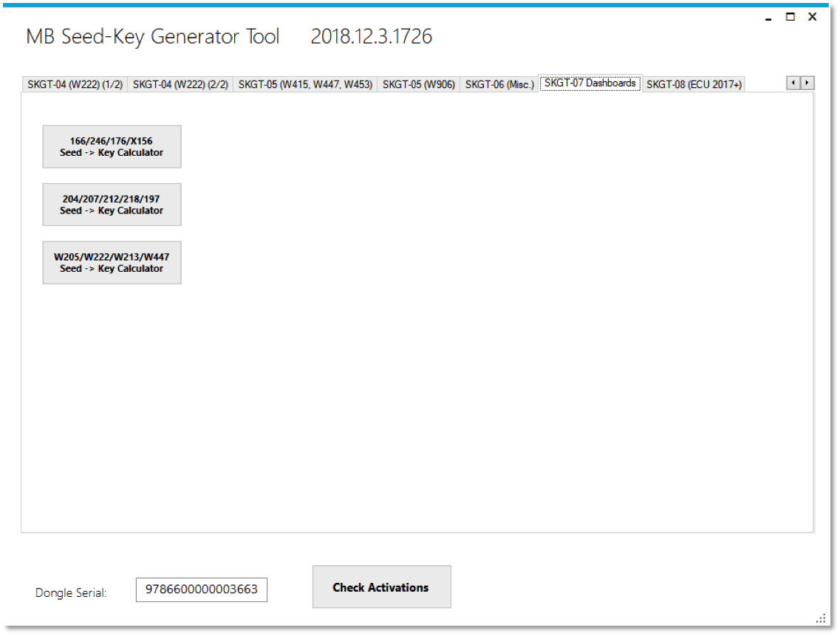The height and width of the screenshot is (636, 840).
Task: Select the SKGT-07 Dashboards tab
Action: coord(590,83)
